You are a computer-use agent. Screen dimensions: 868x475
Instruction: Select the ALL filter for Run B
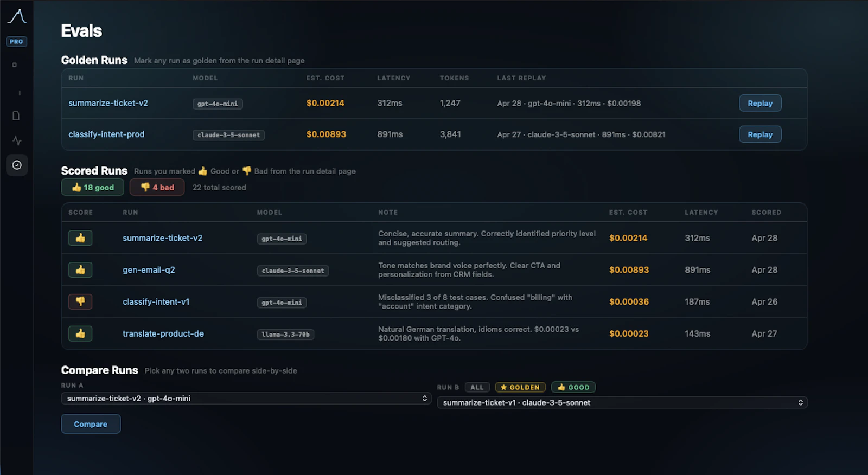[x=477, y=387]
